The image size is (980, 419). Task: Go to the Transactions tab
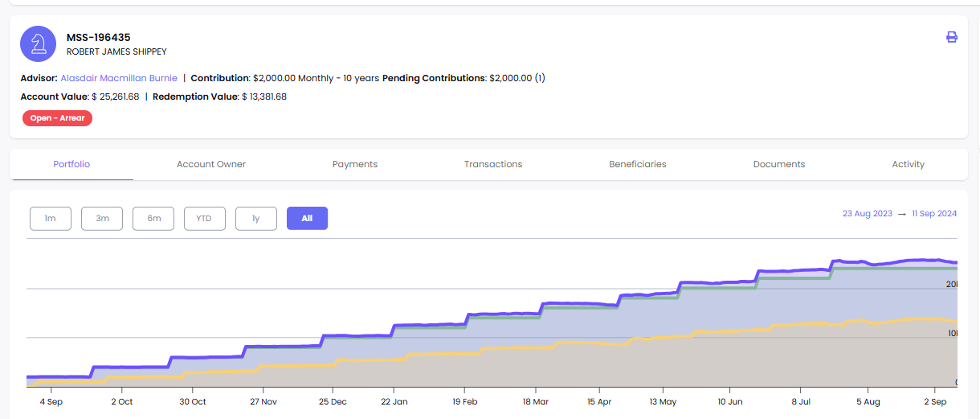[x=493, y=164]
